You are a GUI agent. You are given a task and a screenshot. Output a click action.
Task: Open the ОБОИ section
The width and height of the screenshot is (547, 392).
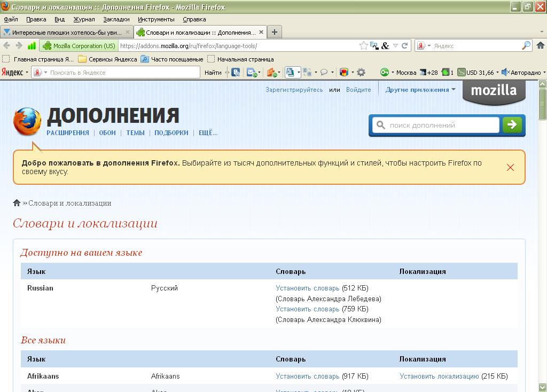point(107,133)
